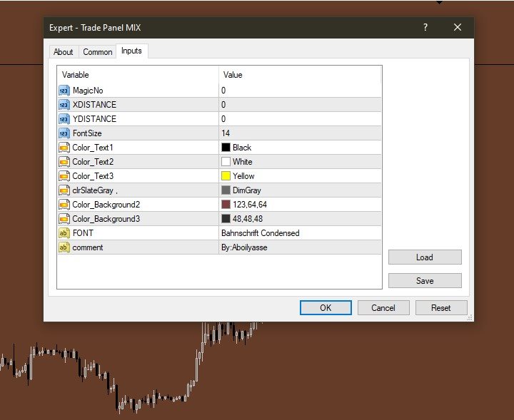
Task: Click the color-type icon beside Color_Background3
Action: [x=64, y=219]
